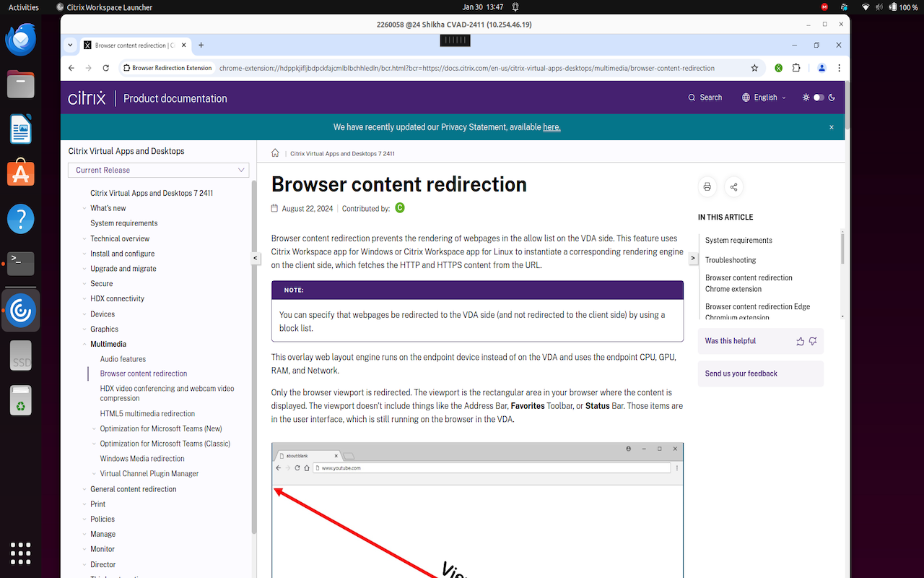924x578 pixels.
Task: Click the share icon next to print
Action: [x=733, y=186]
